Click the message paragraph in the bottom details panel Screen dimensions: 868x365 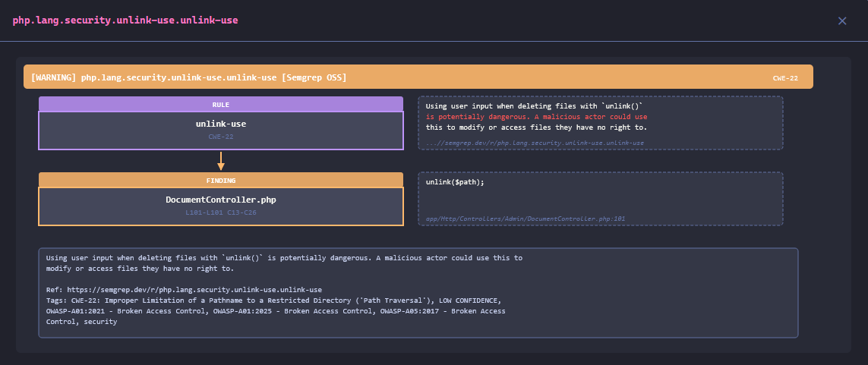pos(284,263)
